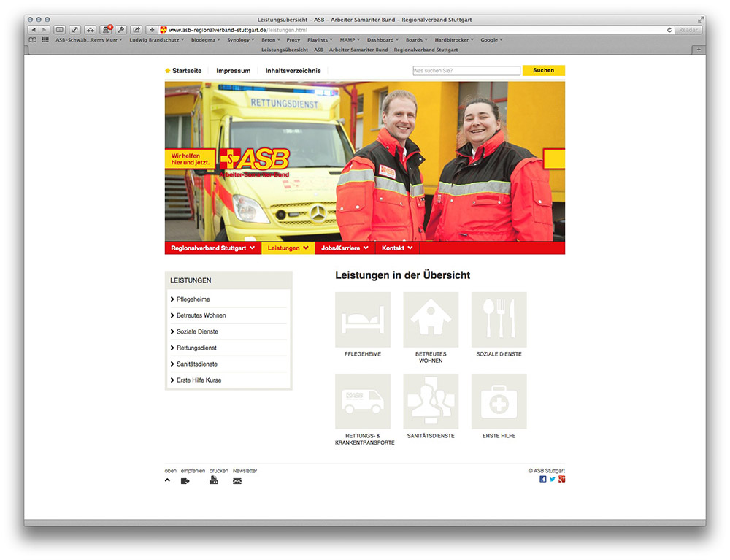Click the Soziale Dienste cutlery icon tile
This screenshot has height=560, width=730.
coord(499,319)
